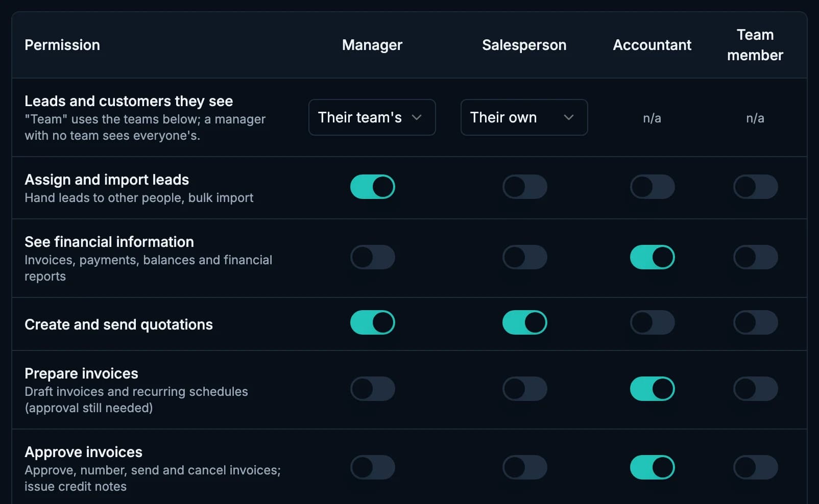Image resolution: width=819 pixels, height=504 pixels.
Task: Click the Salesperson column header
Action: [524, 45]
